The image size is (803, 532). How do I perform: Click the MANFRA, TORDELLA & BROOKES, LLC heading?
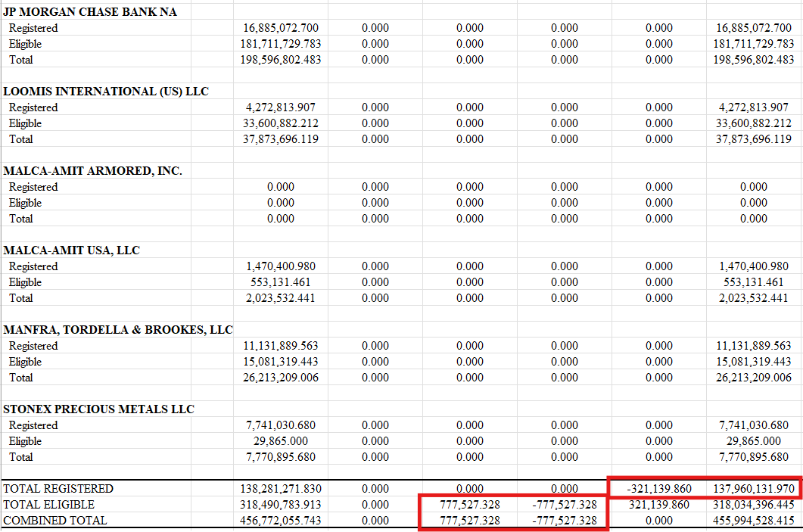click(118, 330)
